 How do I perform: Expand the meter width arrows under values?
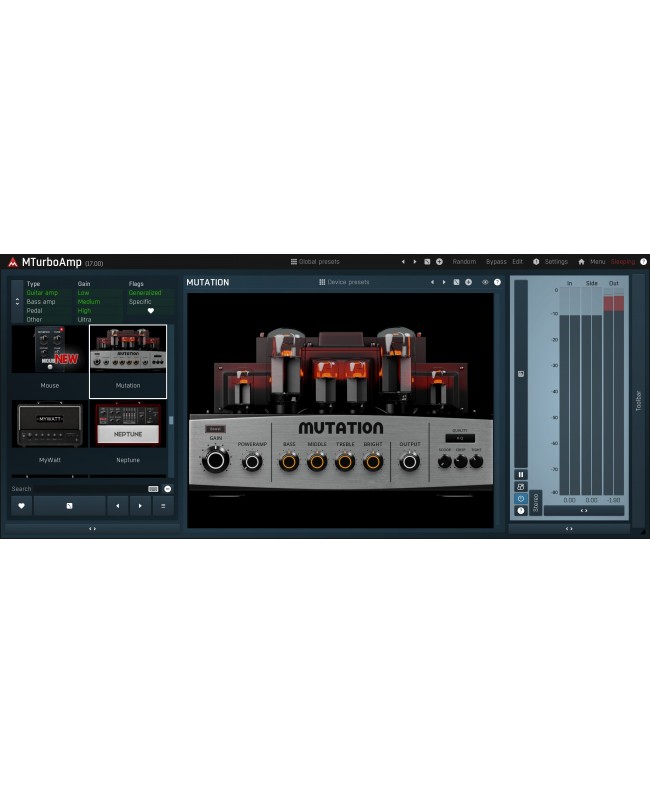coord(584,510)
